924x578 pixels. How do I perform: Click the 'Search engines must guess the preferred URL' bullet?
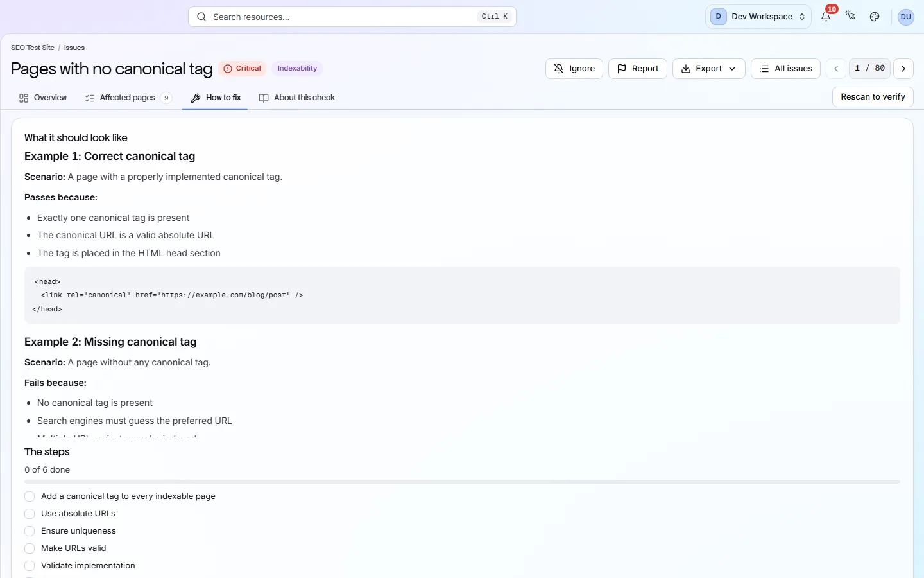tap(135, 421)
